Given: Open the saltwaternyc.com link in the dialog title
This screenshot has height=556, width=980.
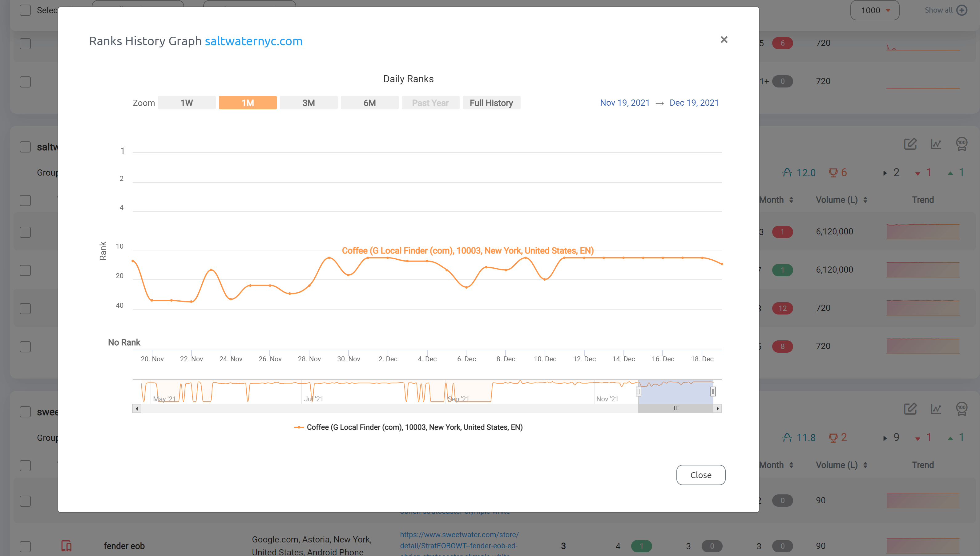Looking at the screenshot, I should 254,41.
